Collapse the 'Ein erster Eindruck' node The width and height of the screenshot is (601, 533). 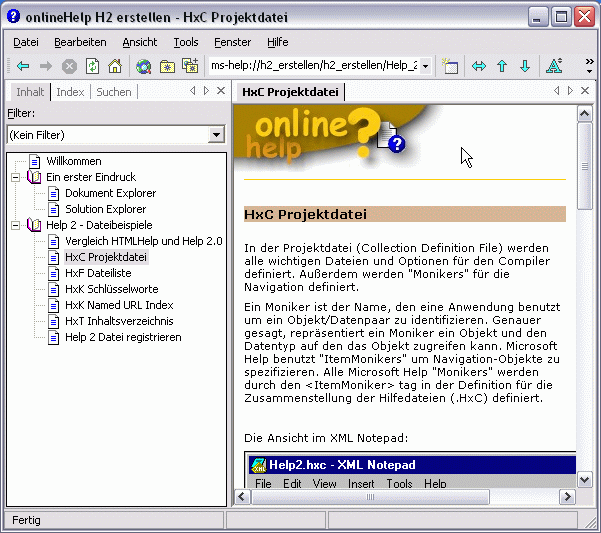coord(16,178)
